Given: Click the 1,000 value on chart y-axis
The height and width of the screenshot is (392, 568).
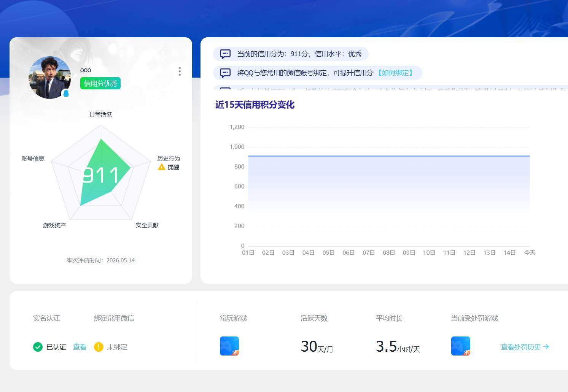Looking at the screenshot, I should (x=237, y=147).
